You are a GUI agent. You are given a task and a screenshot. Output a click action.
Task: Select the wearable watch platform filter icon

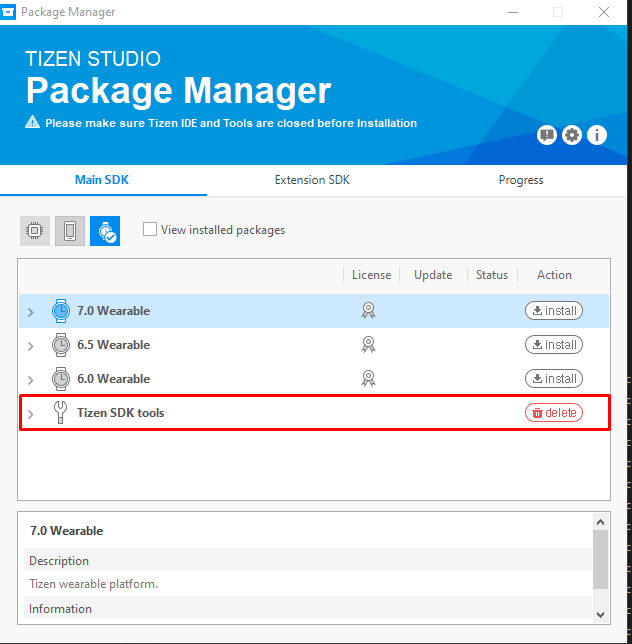click(x=105, y=231)
